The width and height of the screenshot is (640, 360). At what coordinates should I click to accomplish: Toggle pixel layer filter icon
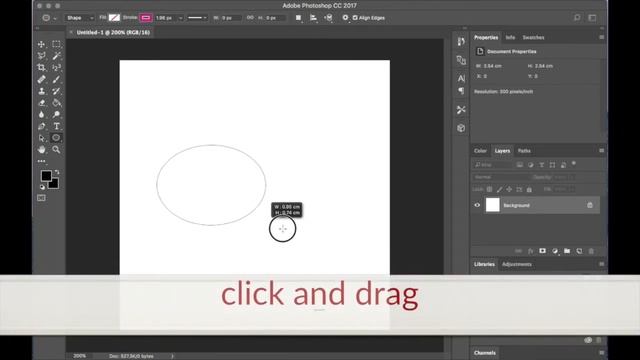520,165
